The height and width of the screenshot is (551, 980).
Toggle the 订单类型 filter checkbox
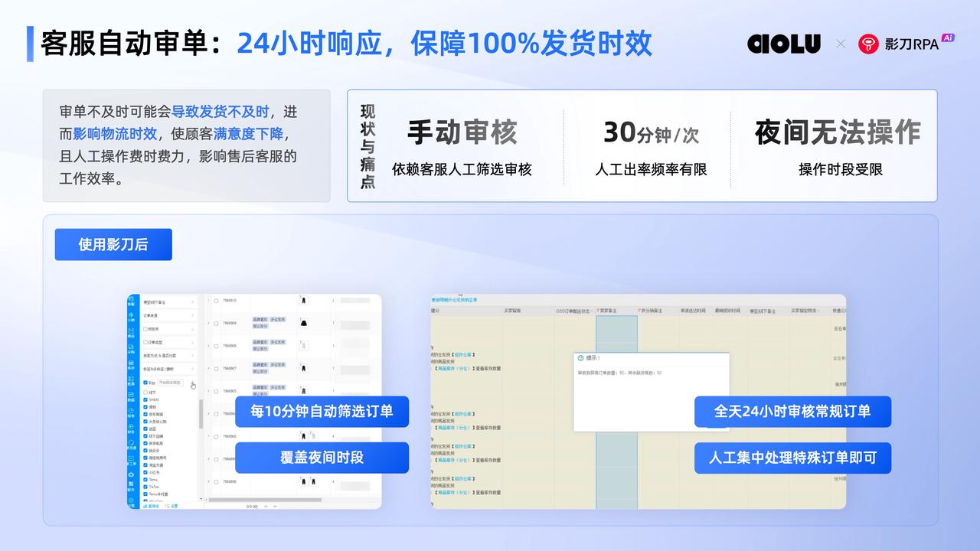point(145,342)
